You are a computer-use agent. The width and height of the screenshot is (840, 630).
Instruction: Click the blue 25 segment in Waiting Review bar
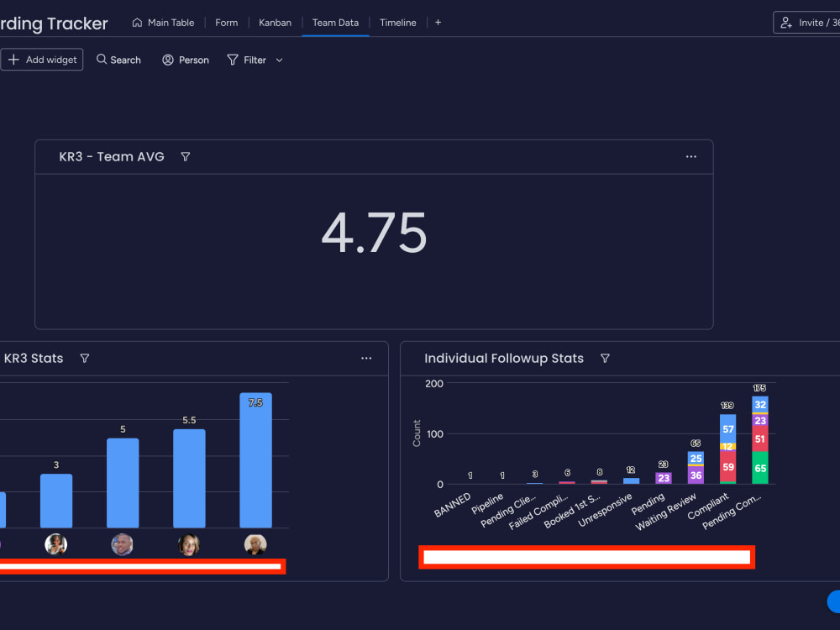(696, 458)
